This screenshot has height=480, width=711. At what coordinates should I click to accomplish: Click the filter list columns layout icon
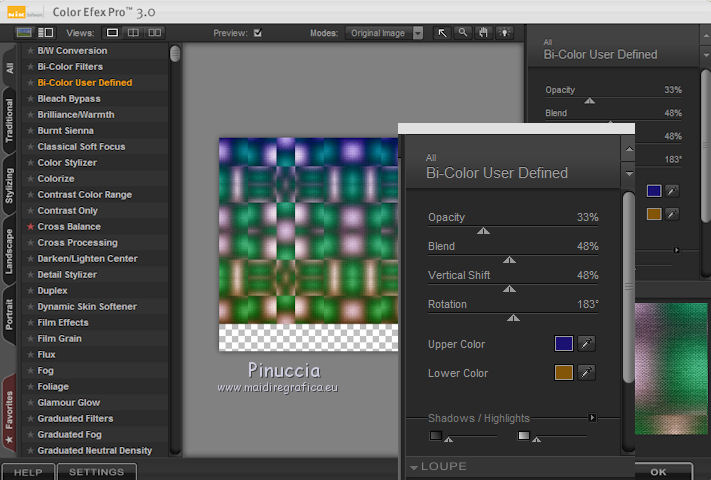click(x=45, y=33)
